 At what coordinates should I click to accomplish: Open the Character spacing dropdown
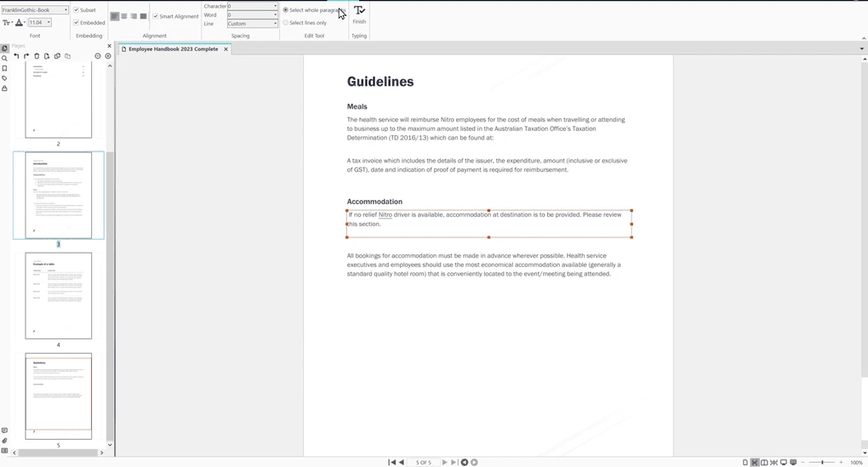[253, 6]
